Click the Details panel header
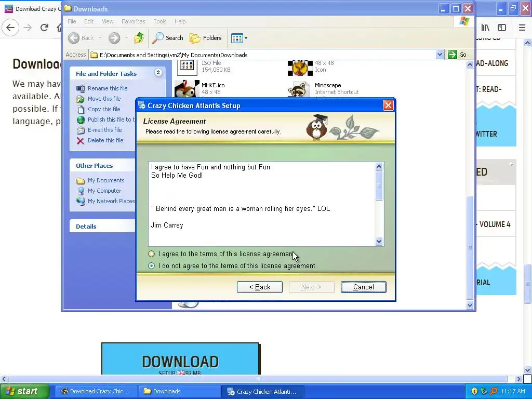This screenshot has width=532, height=399. [102, 227]
